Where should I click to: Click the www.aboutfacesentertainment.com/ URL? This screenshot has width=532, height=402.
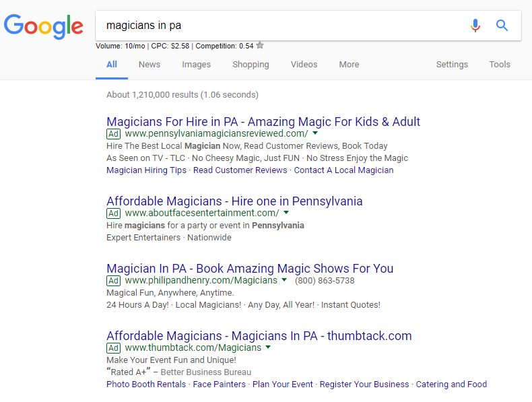coord(202,213)
